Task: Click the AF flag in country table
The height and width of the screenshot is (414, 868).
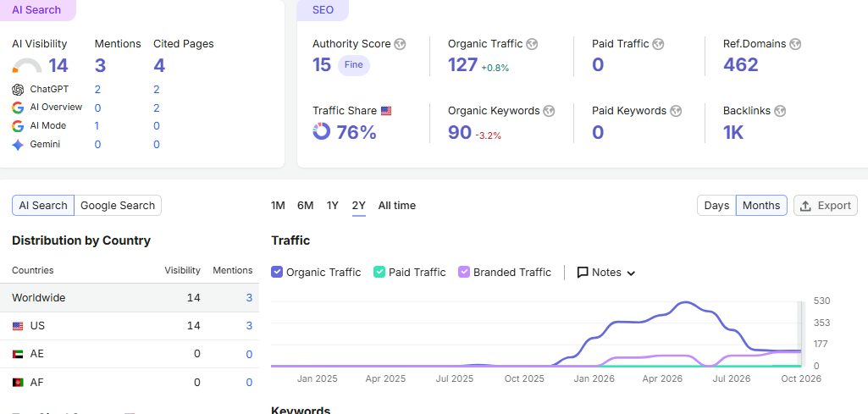Action: (18, 383)
